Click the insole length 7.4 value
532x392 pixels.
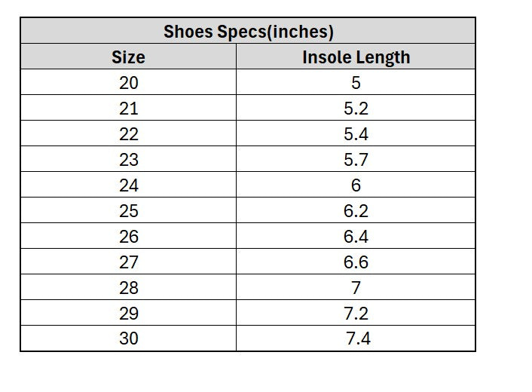pos(358,339)
